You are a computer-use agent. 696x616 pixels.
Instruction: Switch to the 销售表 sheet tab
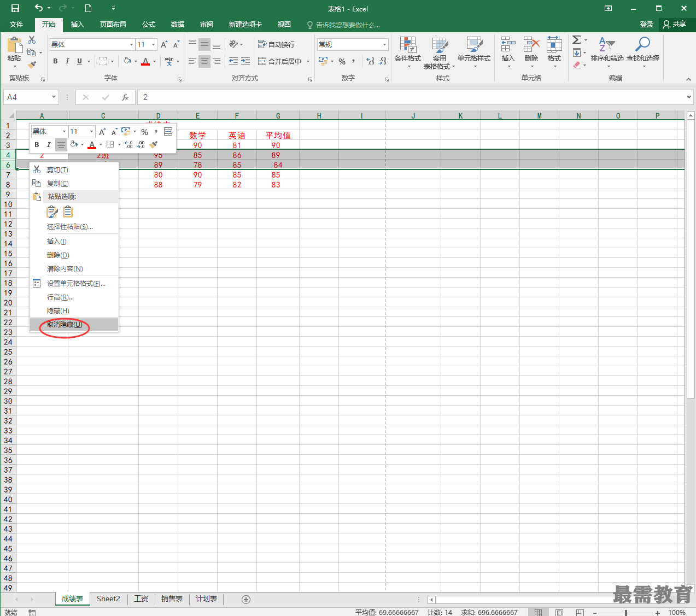tap(172, 599)
